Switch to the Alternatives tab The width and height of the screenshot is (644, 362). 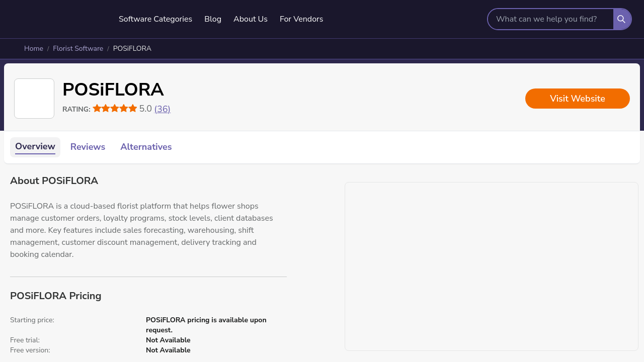[146, 147]
